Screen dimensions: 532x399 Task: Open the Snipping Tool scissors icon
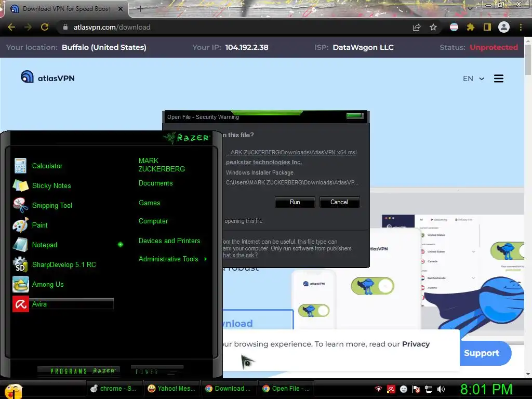pyautogui.click(x=20, y=205)
